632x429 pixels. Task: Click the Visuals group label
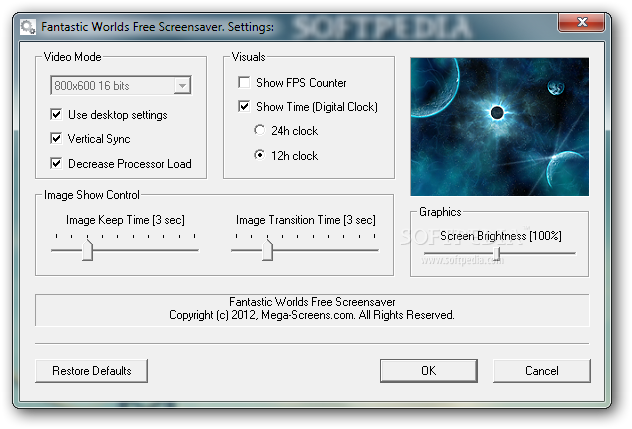[248, 57]
